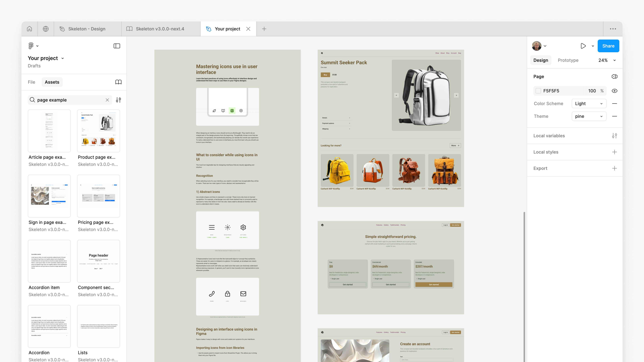Click the blue Share button
The height and width of the screenshot is (362, 644).
tap(608, 46)
